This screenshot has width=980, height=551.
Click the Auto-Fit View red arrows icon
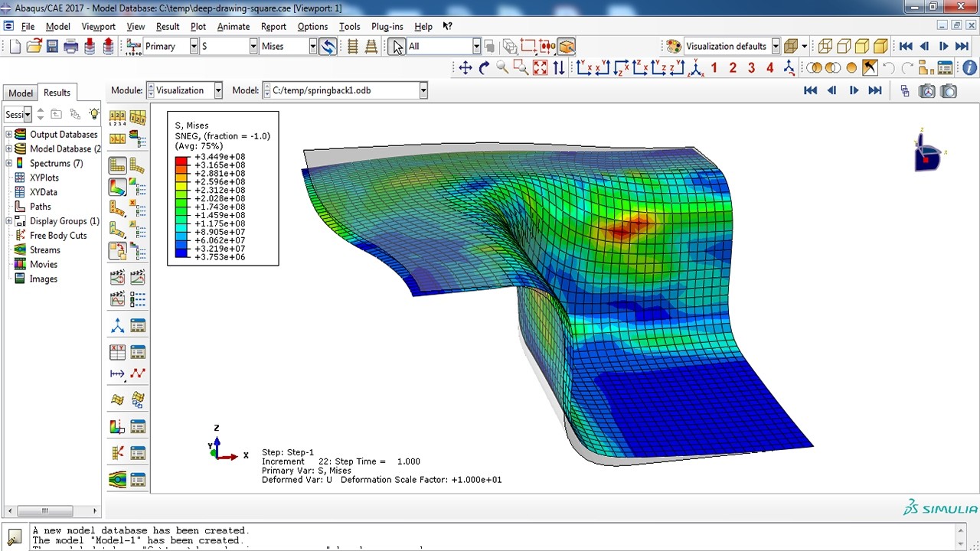point(540,68)
